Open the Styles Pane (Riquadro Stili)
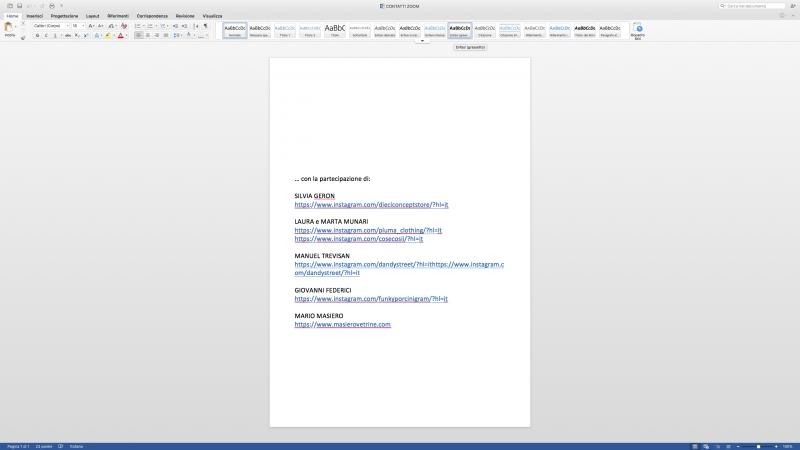 (638, 30)
